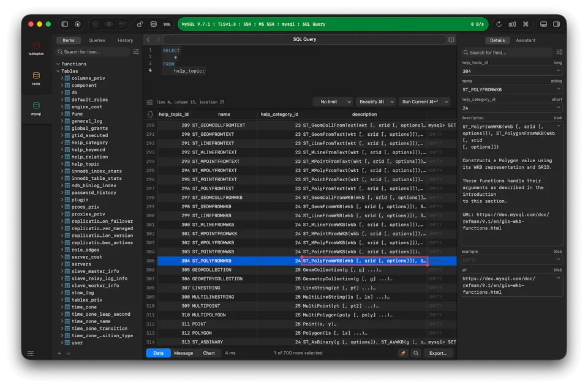Collapse the Functions tree group
The width and height of the screenshot is (588, 388).
coord(58,64)
